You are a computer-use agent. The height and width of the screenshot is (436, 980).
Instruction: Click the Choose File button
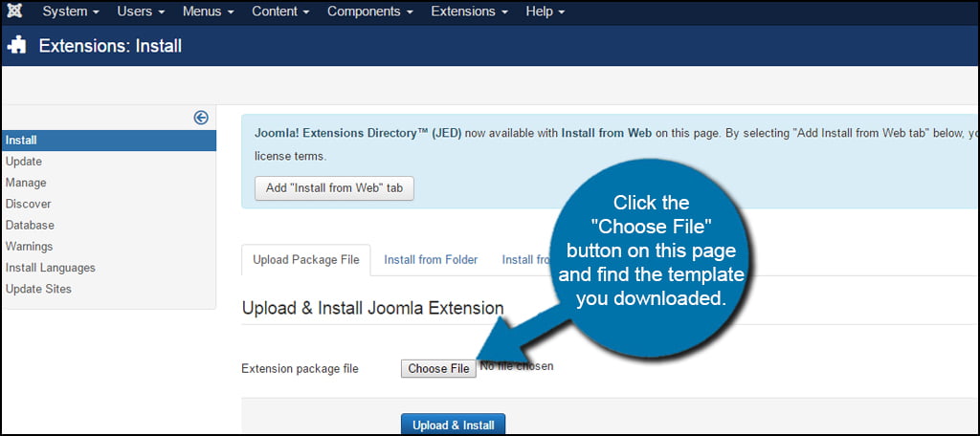pos(438,368)
